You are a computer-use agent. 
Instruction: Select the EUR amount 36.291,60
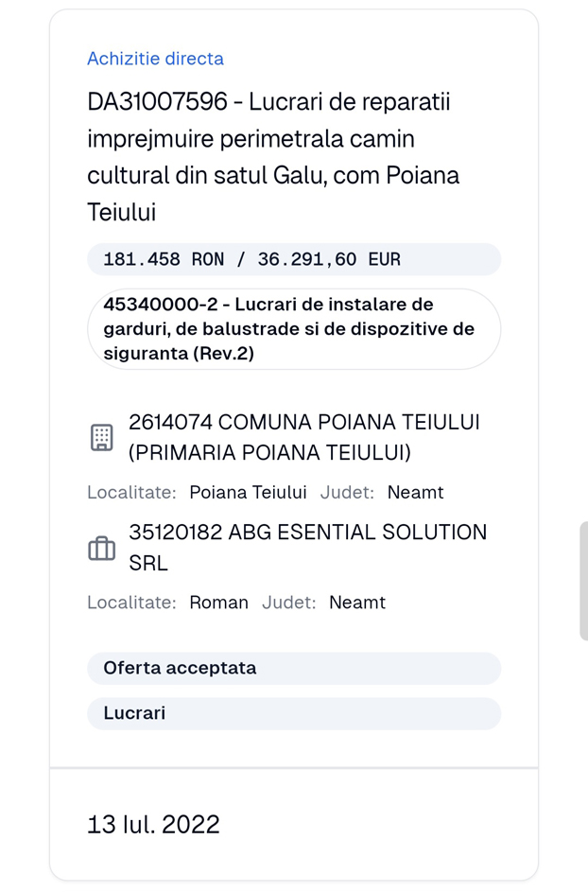click(337, 258)
